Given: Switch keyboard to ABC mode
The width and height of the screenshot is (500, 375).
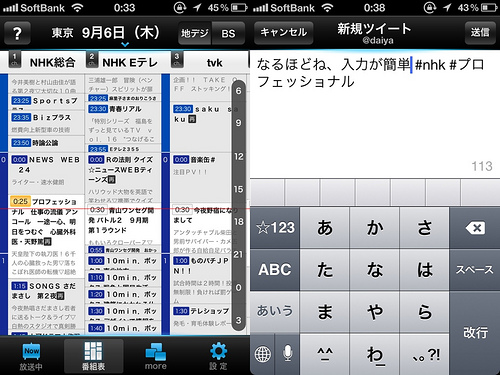Looking at the screenshot, I should point(275,270).
